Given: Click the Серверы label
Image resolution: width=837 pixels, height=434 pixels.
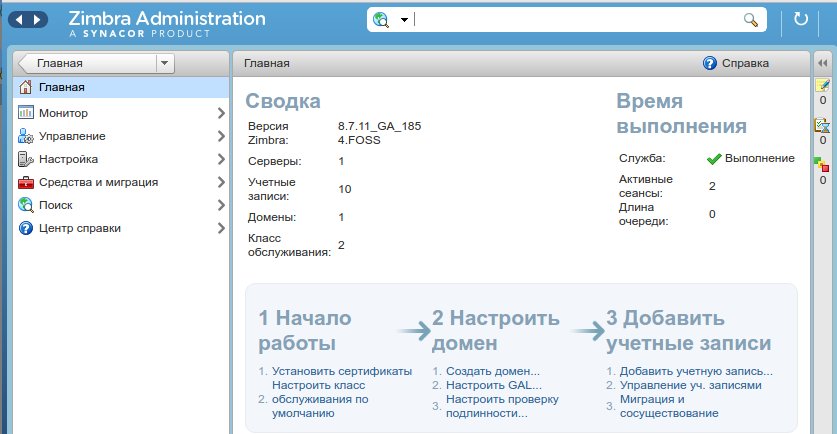Looking at the screenshot, I should pyautogui.click(x=274, y=161).
